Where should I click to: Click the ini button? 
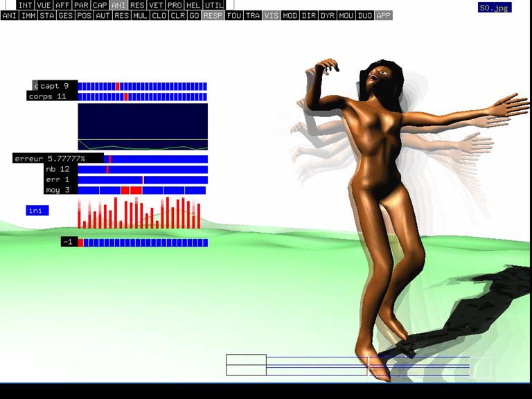coord(37,211)
